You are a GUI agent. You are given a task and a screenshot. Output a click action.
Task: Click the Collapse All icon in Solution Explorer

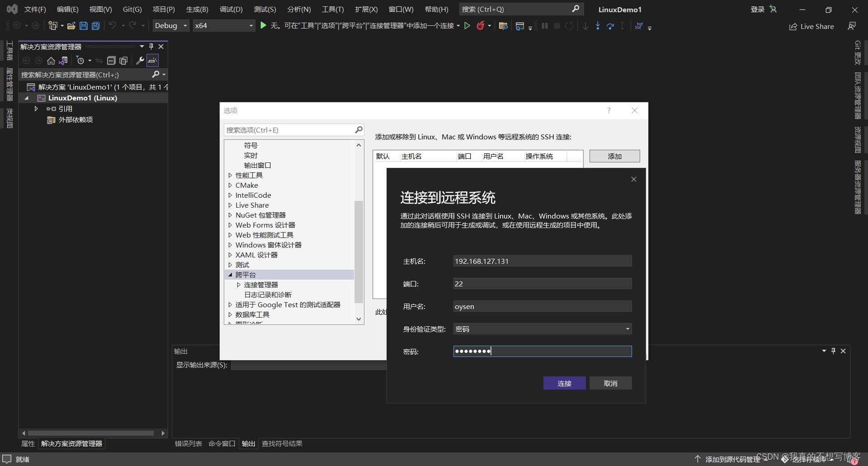[111, 60]
